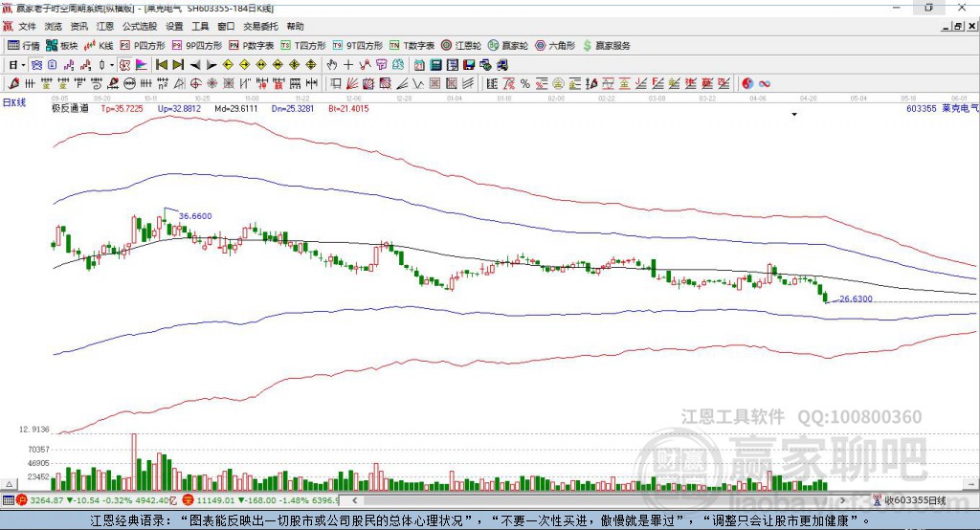Image resolution: width=980 pixels, height=530 pixels.
Task: Expand the candlestick style dropdown arrow
Action: tap(112, 65)
